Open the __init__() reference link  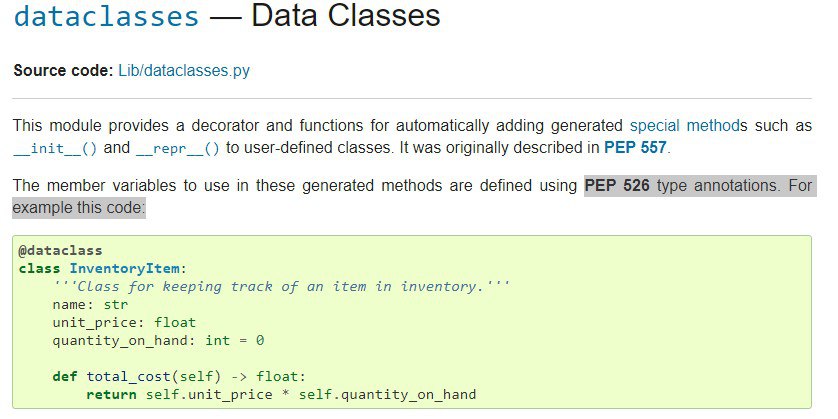click(x=55, y=148)
